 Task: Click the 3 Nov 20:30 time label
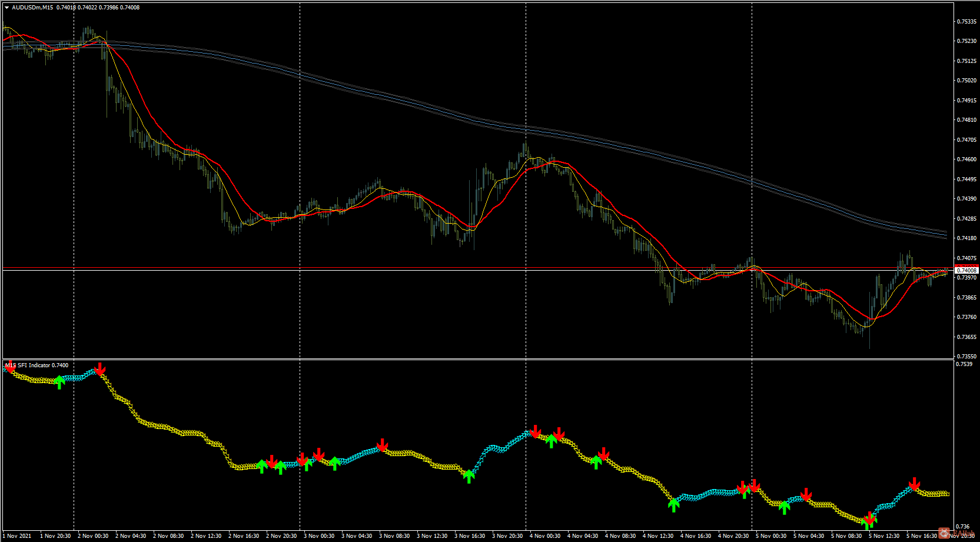(507, 536)
